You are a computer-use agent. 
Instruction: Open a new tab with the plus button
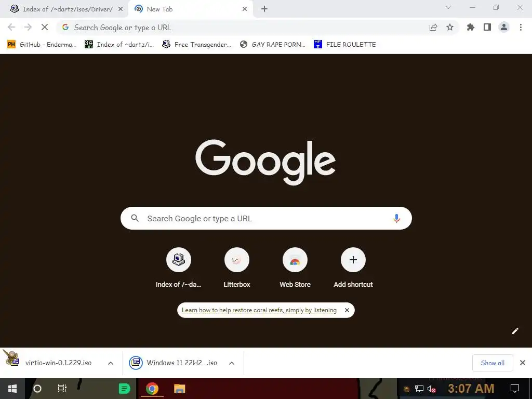click(264, 9)
